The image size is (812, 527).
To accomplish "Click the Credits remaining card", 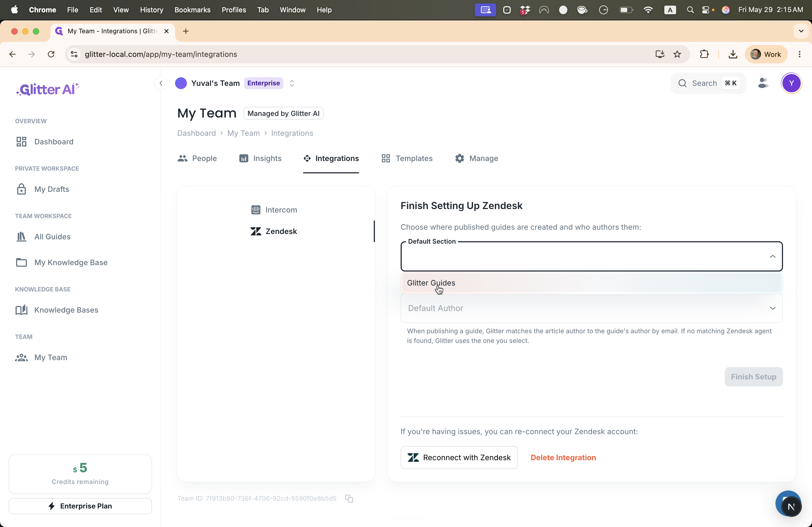I will pos(80,474).
